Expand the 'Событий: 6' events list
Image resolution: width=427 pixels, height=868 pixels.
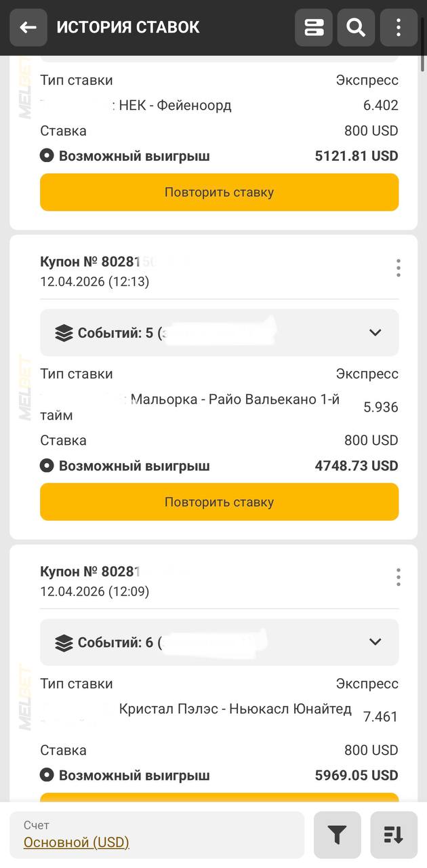(375, 642)
